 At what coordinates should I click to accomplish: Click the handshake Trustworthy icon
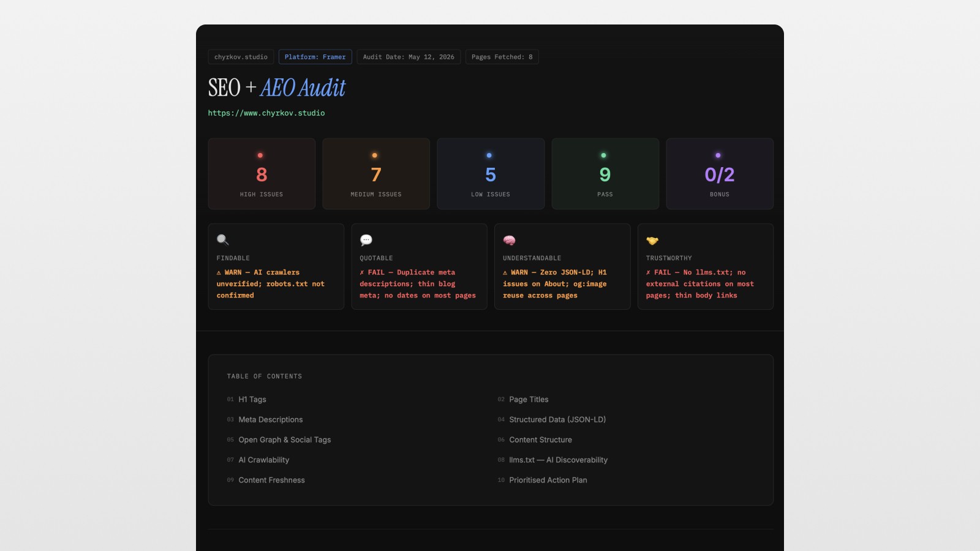pyautogui.click(x=652, y=241)
